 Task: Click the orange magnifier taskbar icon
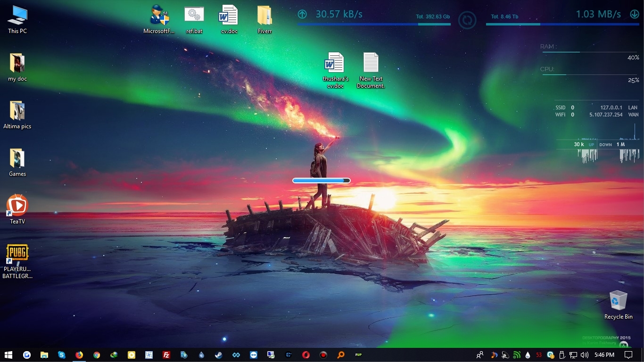(x=341, y=355)
